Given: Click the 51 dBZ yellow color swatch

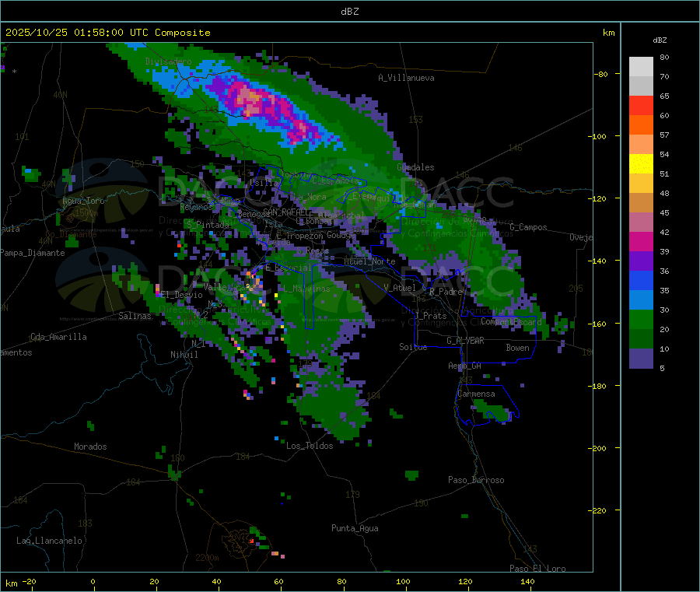Looking at the screenshot, I should 641,164.
